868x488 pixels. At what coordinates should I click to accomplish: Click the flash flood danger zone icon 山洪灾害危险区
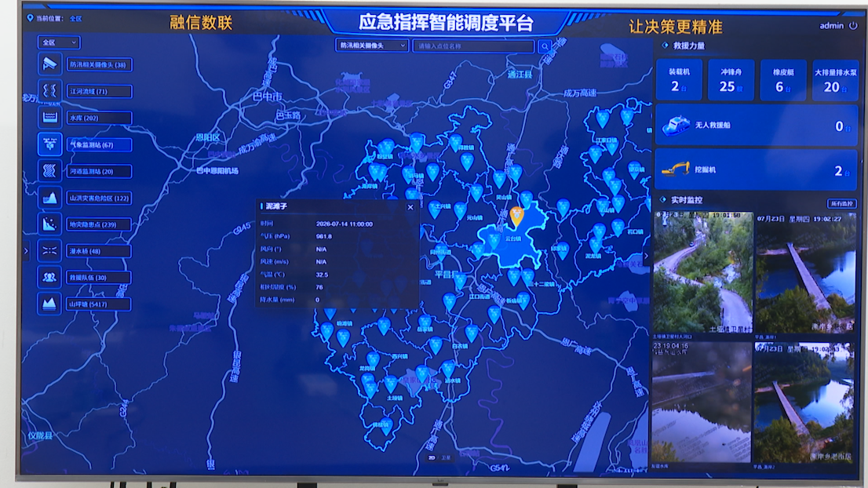(x=49, y=198)
